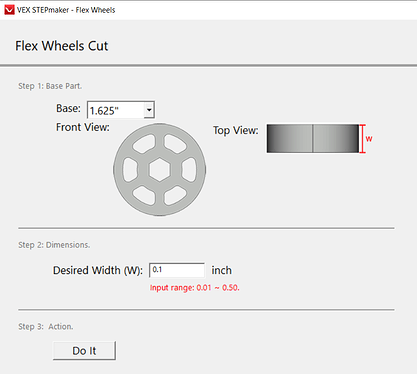
Task: Click the VEX STEPmaker window title text
Action: [x=66, y=10]
